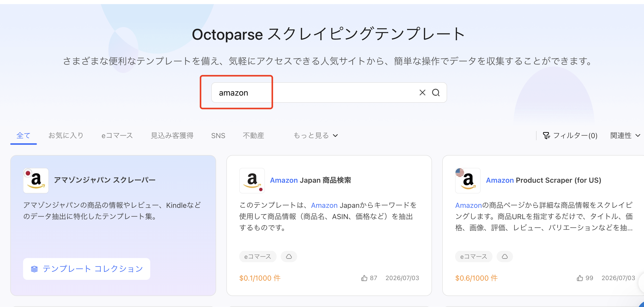
Task: Open the 不動産 tab
Action: (x=254, y=135)
